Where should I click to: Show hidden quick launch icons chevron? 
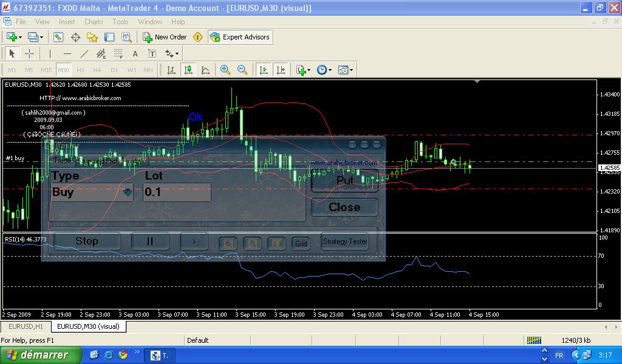pos(137,351)
